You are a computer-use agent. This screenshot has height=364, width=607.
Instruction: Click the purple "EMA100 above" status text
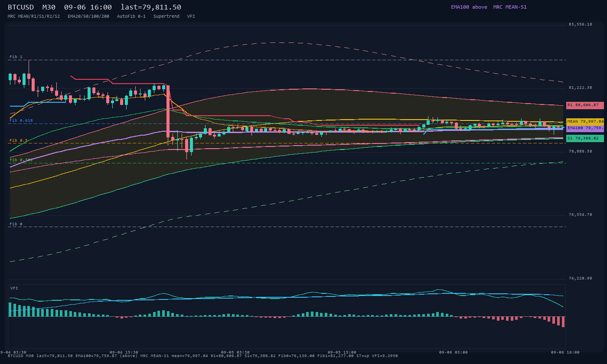click(x=469, y=7)
